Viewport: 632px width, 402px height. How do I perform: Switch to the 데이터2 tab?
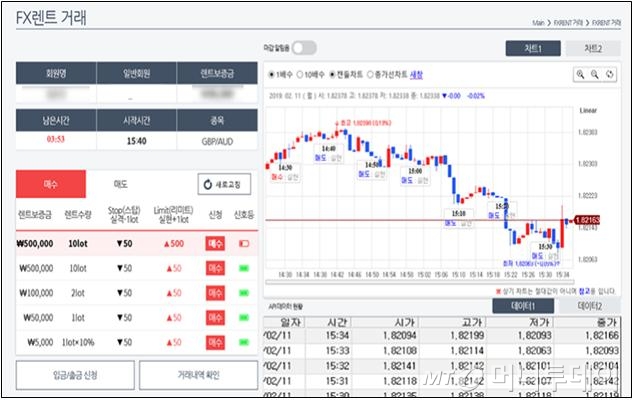click(x=590, y=306)
